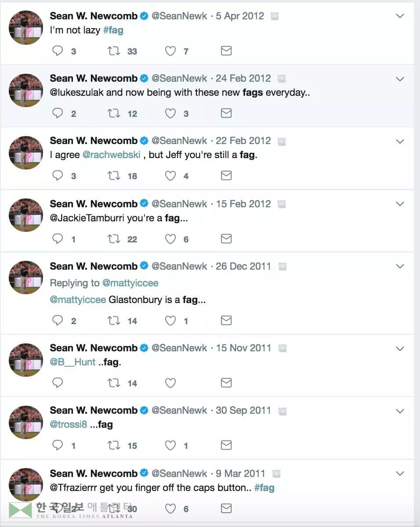420x527 pixels.
Task: Click the @B__Hunt mention link
Action: (72, 362)
